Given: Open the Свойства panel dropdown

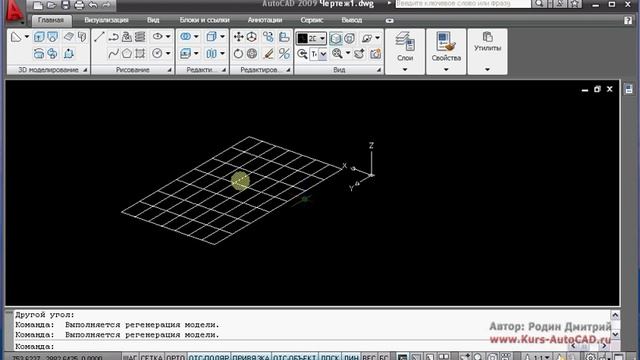Looking at the screenshot, I should (x=446, y=69).
